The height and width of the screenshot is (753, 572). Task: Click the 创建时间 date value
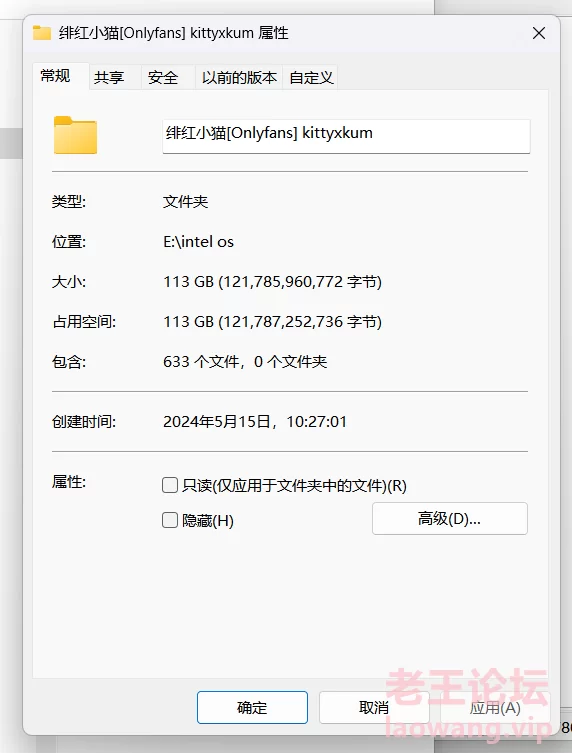coord(255,422)
